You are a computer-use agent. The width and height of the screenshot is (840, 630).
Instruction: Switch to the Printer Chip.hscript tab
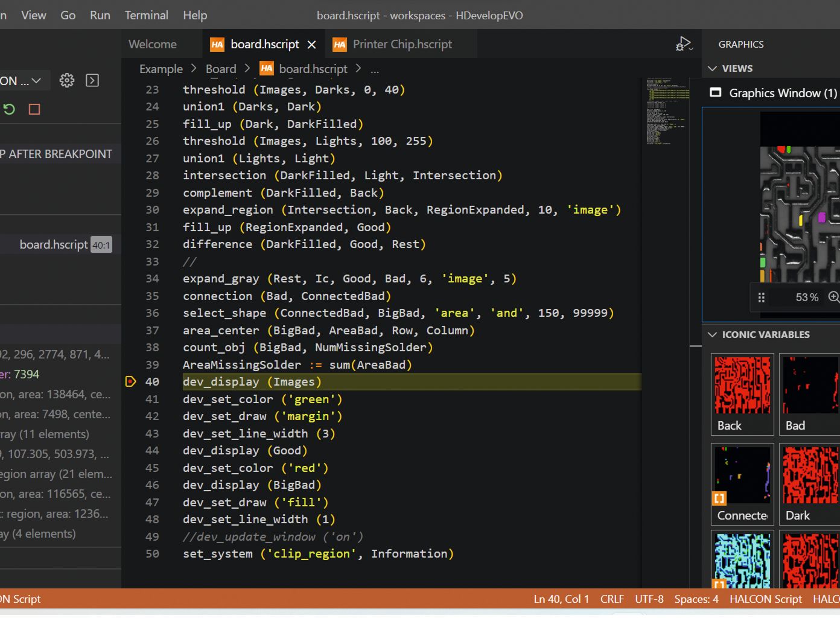(x=401, y=44)
